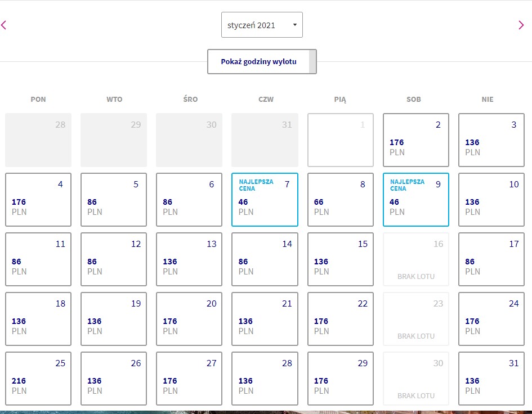Choose January 8 flight for 66 PLN
This screenshot has width=532, height=414.
pyautogui.click(x=340, y=200)
